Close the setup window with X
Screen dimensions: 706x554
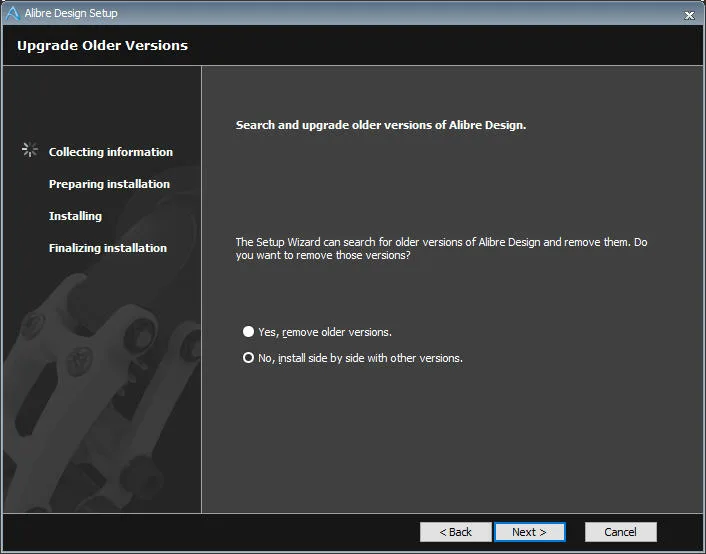[x=689, y=16]
